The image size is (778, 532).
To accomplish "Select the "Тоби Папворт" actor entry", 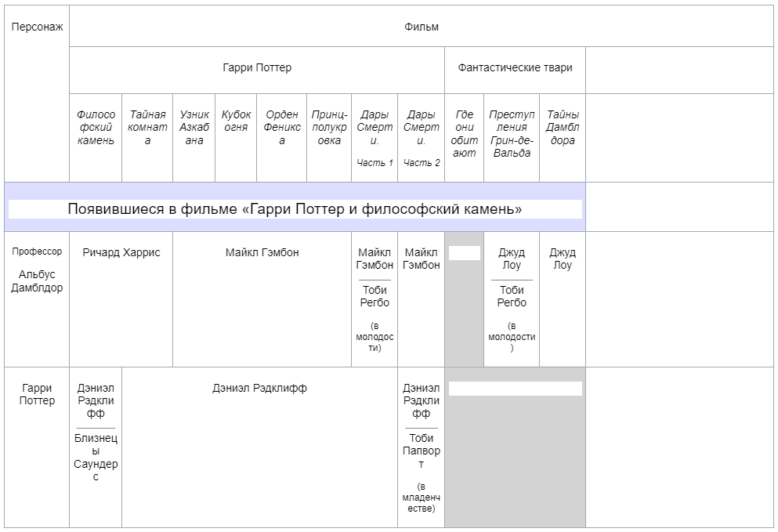I will pyautogui.click(x=422, y=451).
